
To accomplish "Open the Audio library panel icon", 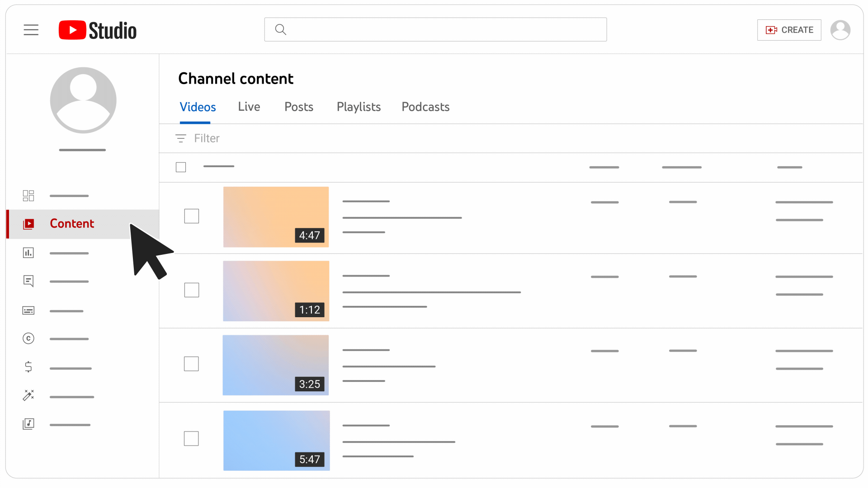I will click(28, 424).
